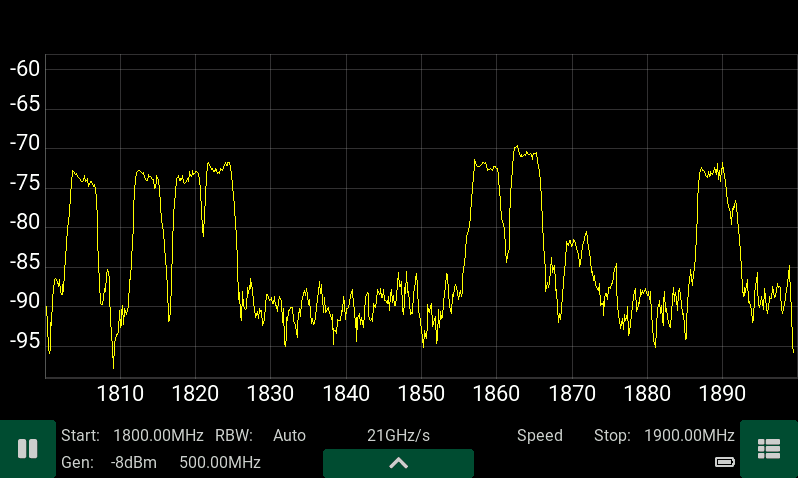798x478 pixels.
Task: Tap the battery status icon
Action: point(725,462)
